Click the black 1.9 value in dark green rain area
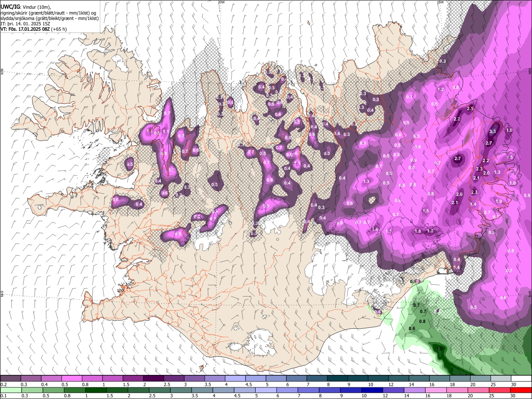 [439, 349]
